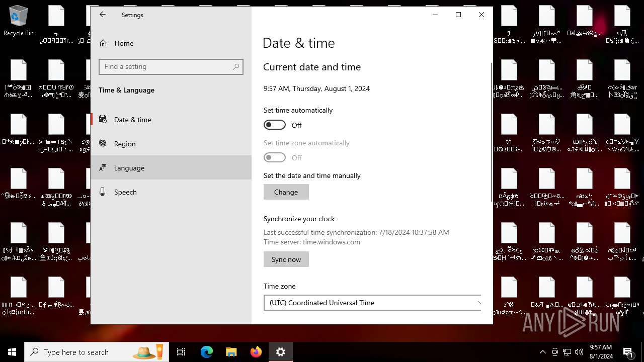This screenshot has width=644, height=362.
Task: Click the Settings gear on taskbar
Action: [x=281, y=352]
